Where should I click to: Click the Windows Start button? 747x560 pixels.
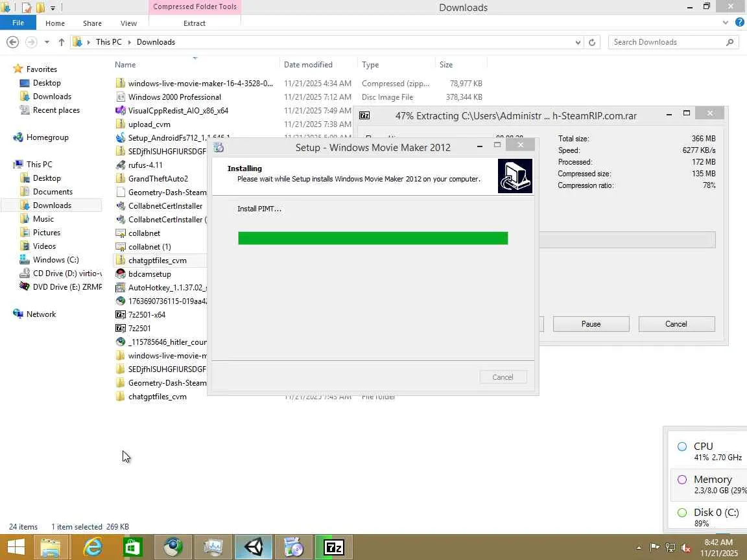[16, 547]
